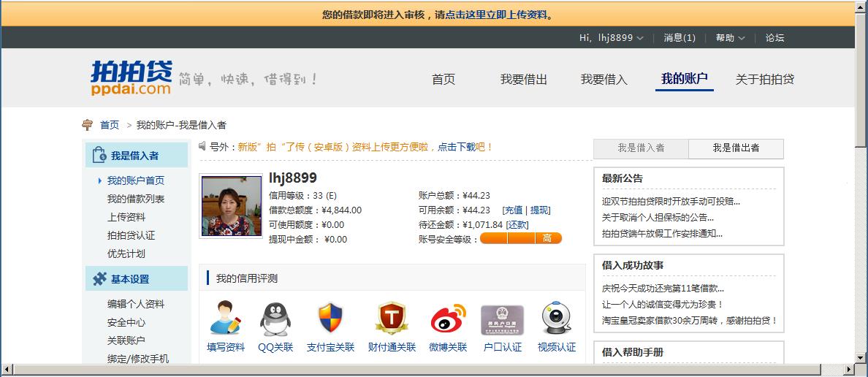Select the 财付通关联 badge icon
Image resolution: width=868 pixels, height=377 pixels.
point(391,319)
